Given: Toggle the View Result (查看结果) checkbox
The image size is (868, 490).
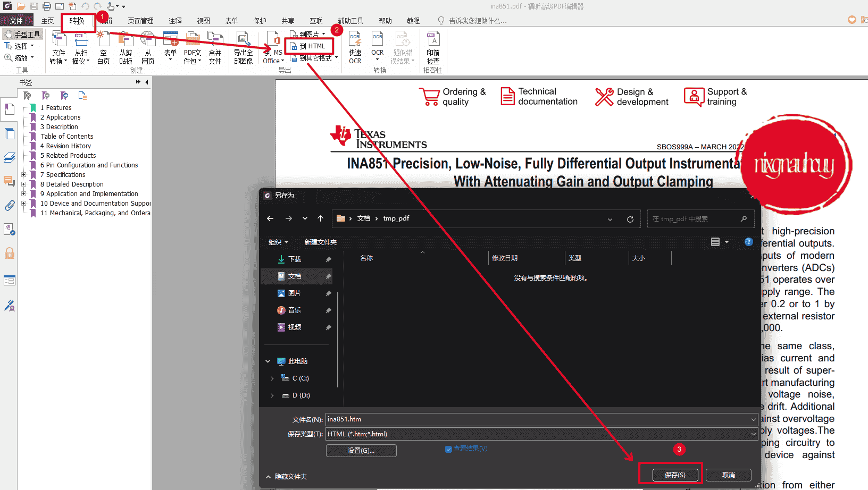Looking at the screenshot, I should [x=448, y=449].
